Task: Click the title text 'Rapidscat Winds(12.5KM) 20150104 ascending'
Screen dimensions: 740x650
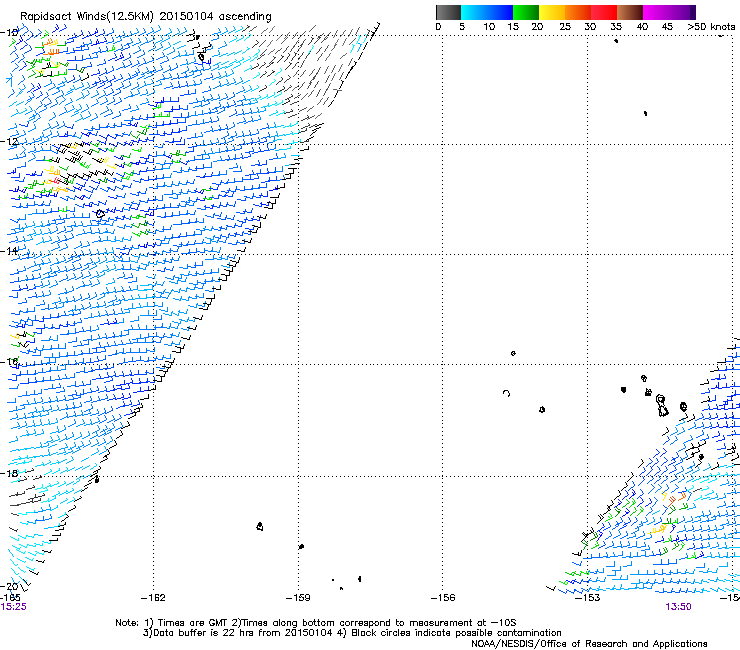Action: pos(146,17)
